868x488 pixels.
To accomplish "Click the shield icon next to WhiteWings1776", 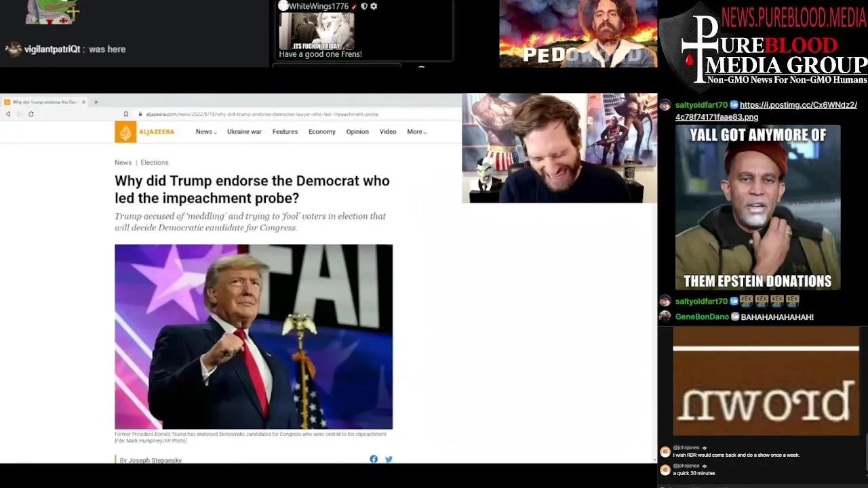I will click(364, 6).
